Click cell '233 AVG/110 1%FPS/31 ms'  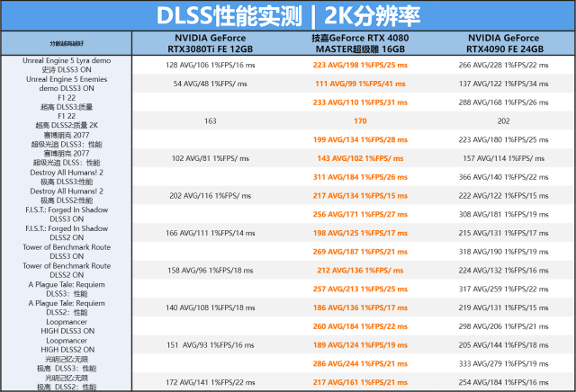(360, 102)
